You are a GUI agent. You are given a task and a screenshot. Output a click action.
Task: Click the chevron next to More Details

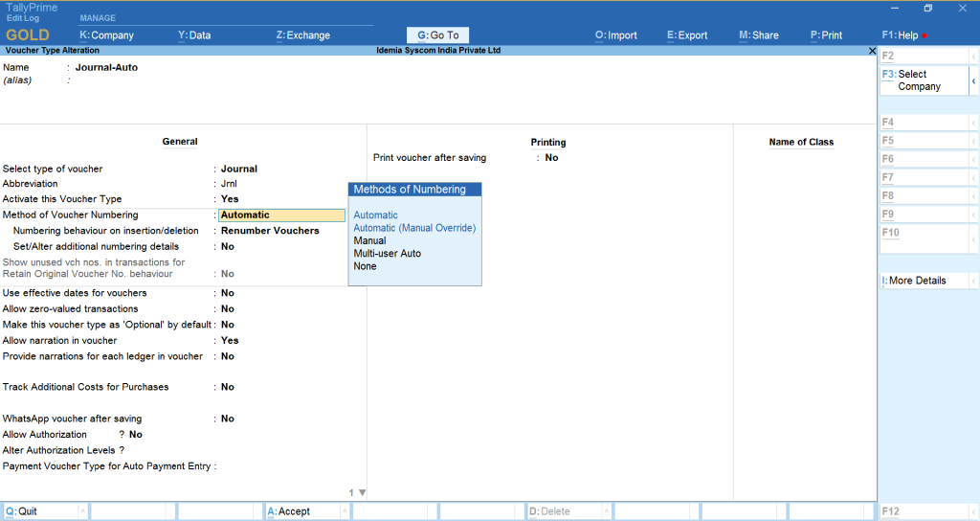click(x=973, y=281)
